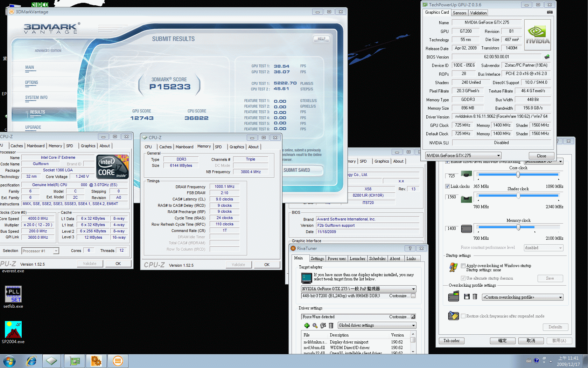588x368 pixels.
Task: Open the CPU-Z Processor #1 selection dropdown
Action: 40,251
